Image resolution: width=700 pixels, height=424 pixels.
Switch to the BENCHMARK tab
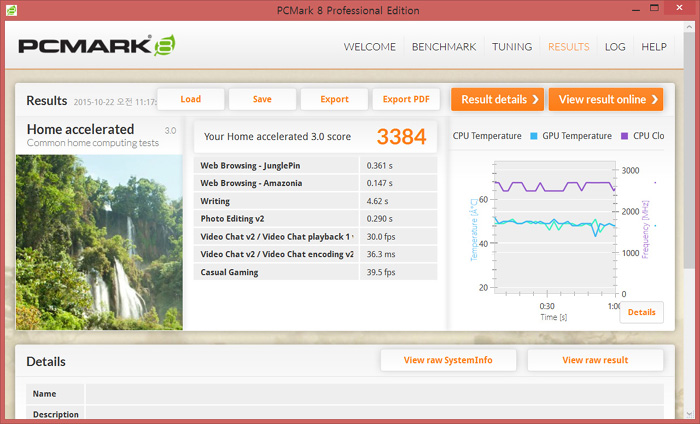445,47
